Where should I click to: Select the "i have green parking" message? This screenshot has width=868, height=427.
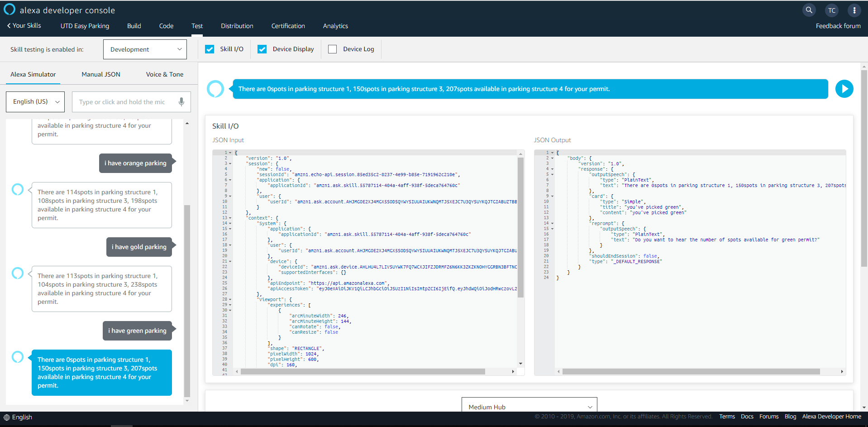coord(138,331)
